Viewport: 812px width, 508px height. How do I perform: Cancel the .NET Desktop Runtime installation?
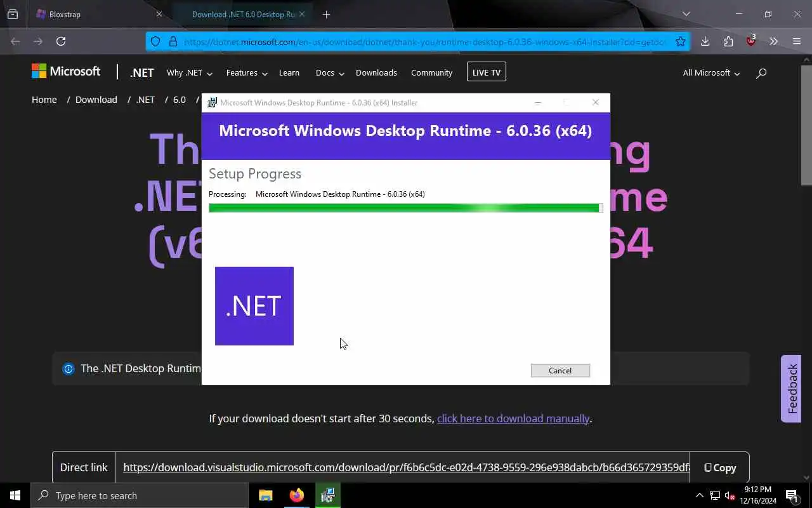pyautogui.click(x=560, y=370)
